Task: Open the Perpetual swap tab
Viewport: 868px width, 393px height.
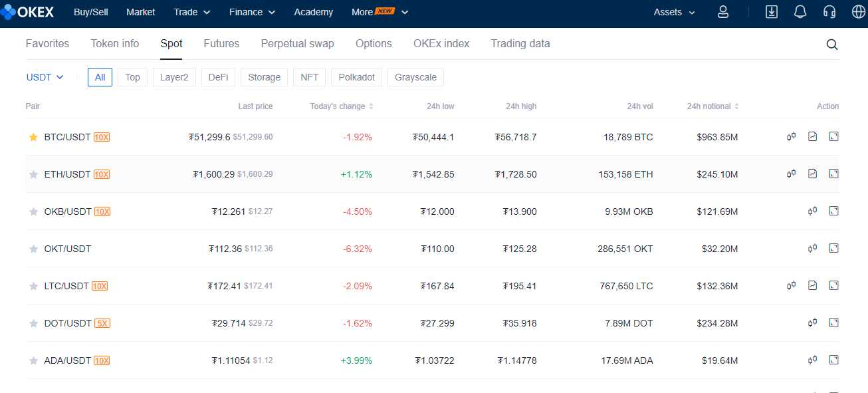Action: (x=297, y=43)
